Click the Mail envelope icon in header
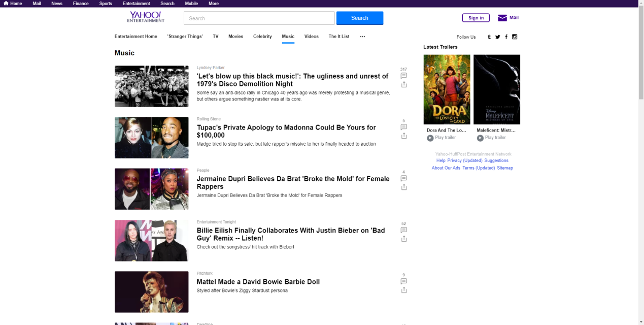Viewport: 644px width, 325px height. click(x=502, y=18)
